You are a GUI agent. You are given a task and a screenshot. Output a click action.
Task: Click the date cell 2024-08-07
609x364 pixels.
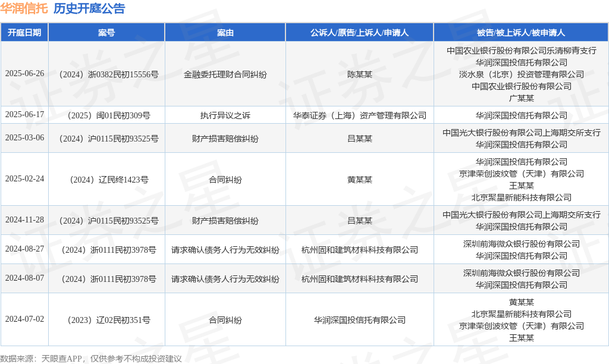pos(24,278)
